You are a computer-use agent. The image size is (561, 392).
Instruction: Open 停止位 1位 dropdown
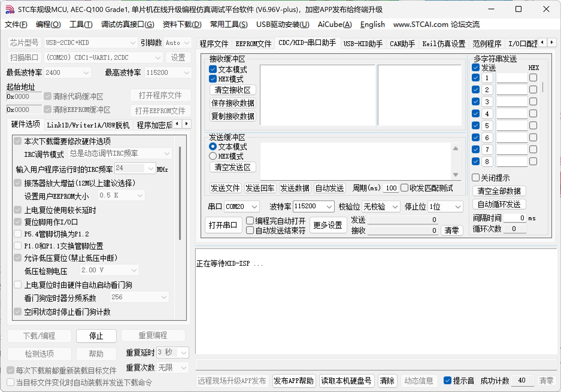[445, 206]
